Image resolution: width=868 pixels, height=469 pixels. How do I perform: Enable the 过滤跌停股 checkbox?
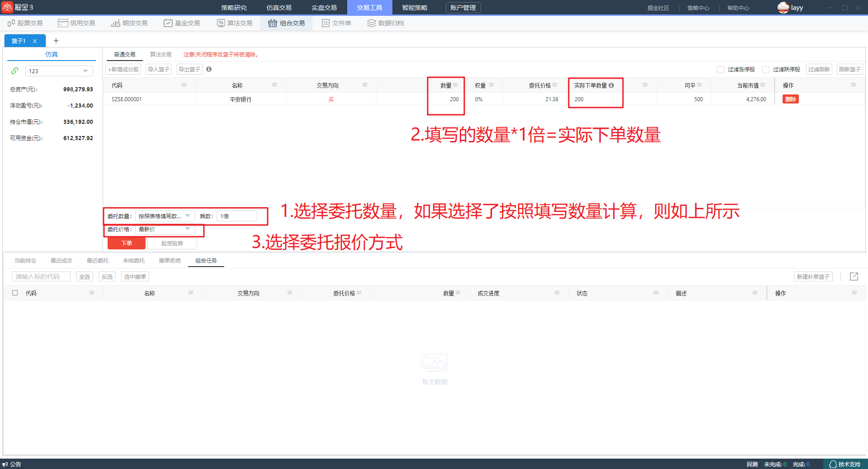766,70
